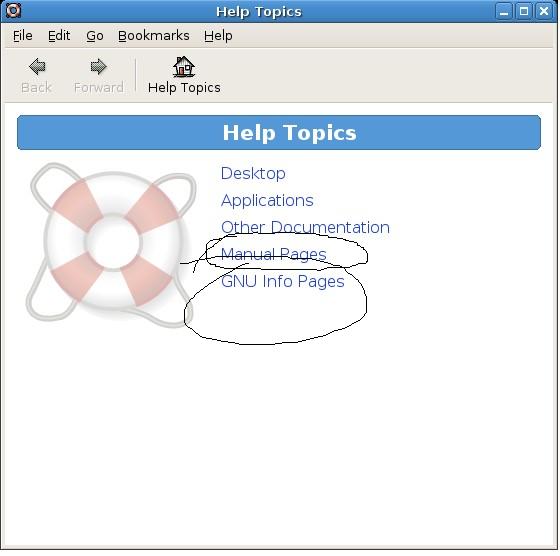Viewport: 560px width, 556px height.
Task: Click the Forward arrow toolbar icon
Action: click(98, 66)
